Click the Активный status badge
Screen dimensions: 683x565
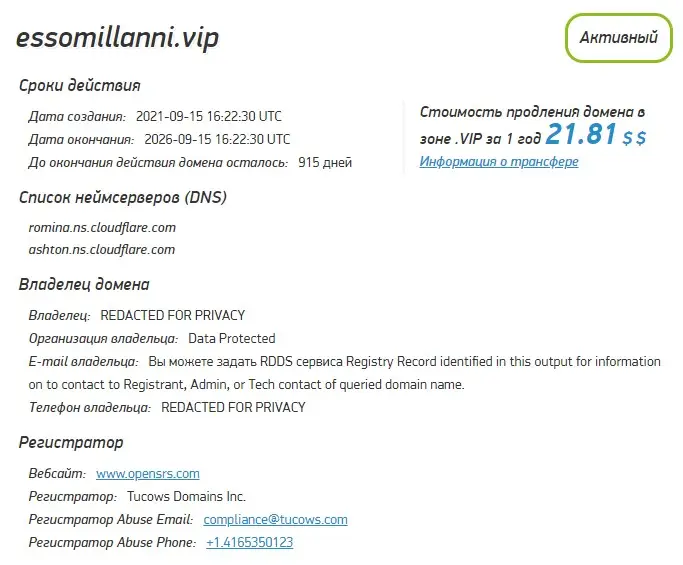tap(619, 38)
